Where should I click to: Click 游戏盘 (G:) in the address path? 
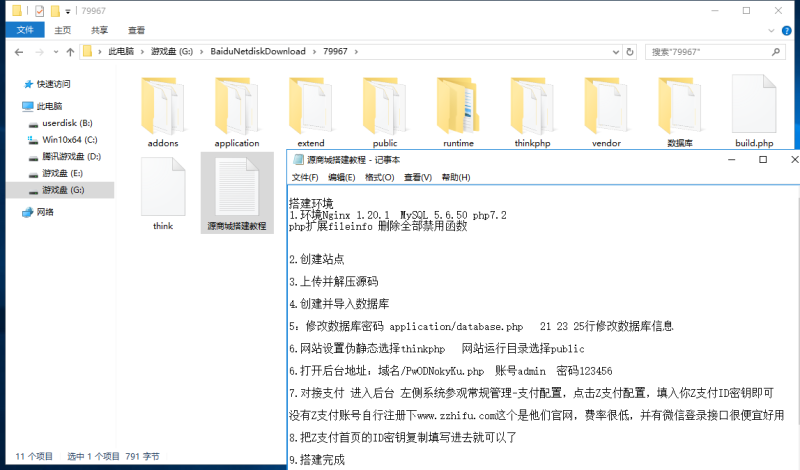[x=172, y=52]
